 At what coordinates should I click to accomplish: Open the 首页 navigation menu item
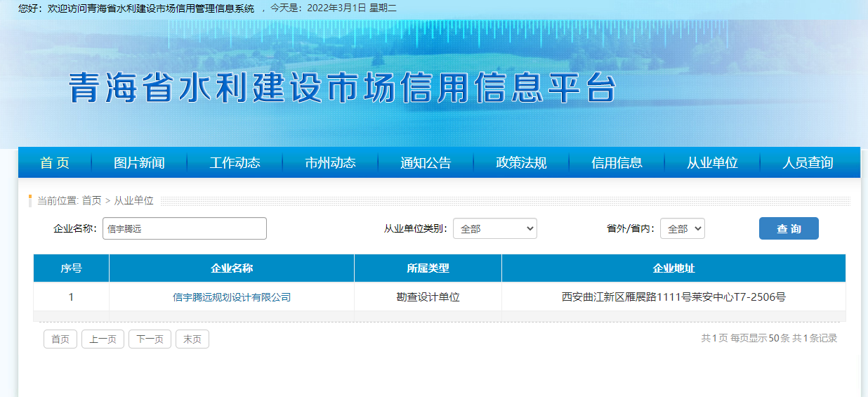(x=55, y=163)
